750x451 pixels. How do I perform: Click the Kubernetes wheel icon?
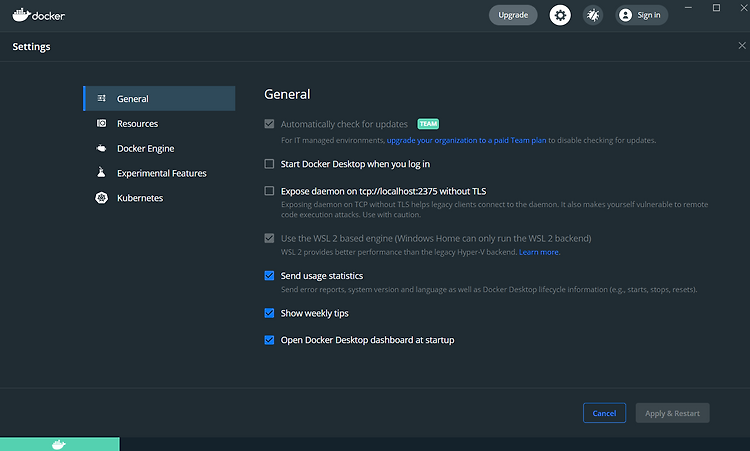101,198
